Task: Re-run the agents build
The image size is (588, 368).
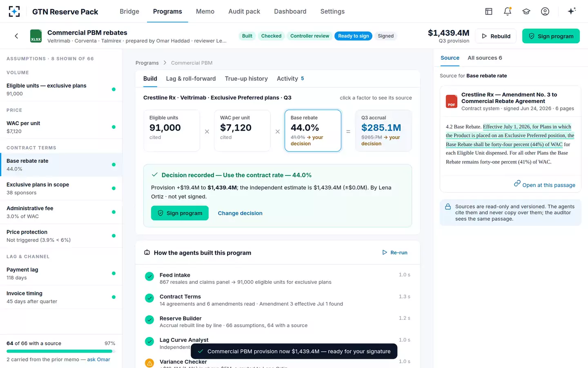Action: click(x=395, y=253)
